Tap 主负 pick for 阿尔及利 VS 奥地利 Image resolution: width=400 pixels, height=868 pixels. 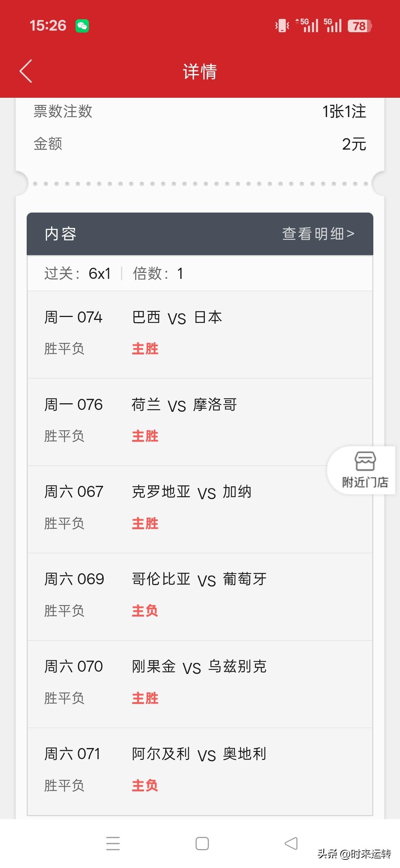pos(145,786)
